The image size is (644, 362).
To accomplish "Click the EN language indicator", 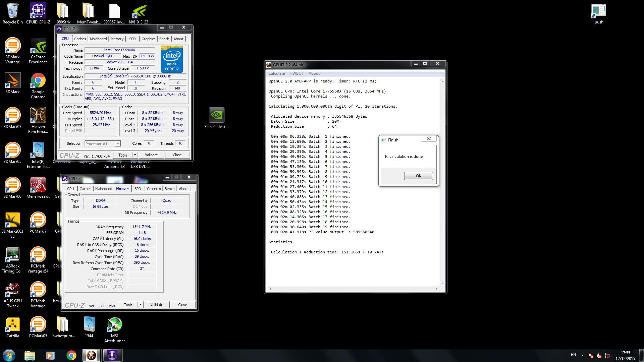I will (x=573, y=355).
